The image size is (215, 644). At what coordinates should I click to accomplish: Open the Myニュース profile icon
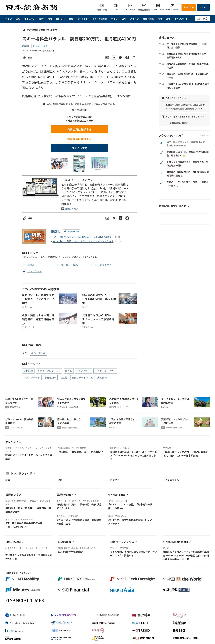click(x=130, y=6)
